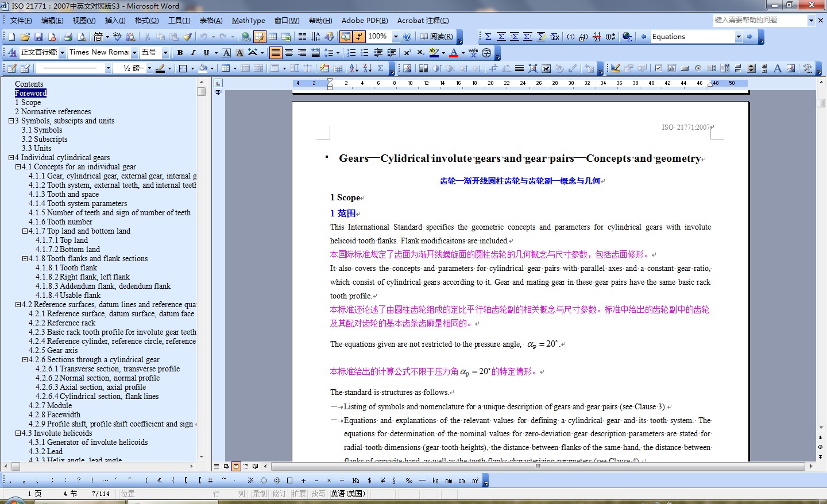Screen dimensions: 827x504
Task: Insert a table from the Standard toolbar
Action: 273,37
